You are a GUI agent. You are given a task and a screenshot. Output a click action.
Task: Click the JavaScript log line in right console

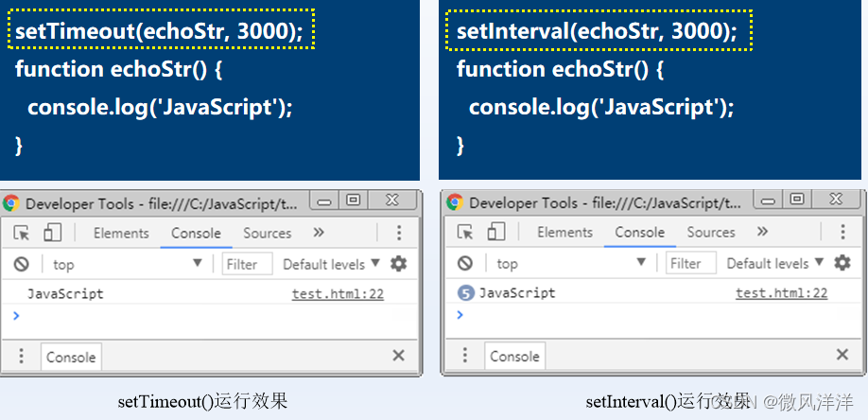[x=517, y=293]
